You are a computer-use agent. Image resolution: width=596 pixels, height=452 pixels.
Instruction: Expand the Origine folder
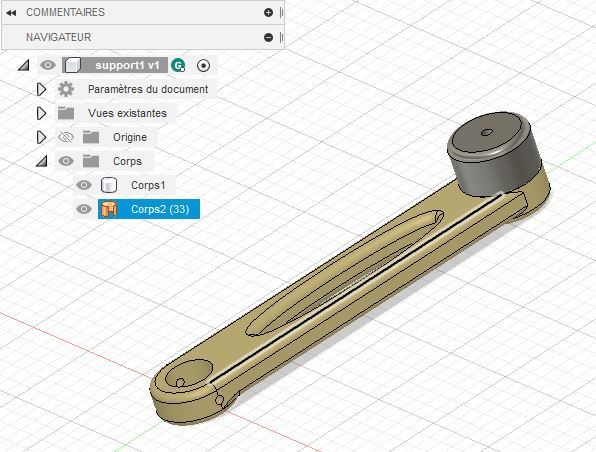(41, 137)
